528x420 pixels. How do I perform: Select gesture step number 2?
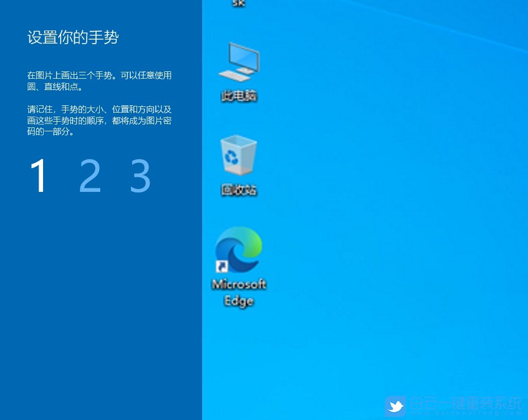(90, 176)
